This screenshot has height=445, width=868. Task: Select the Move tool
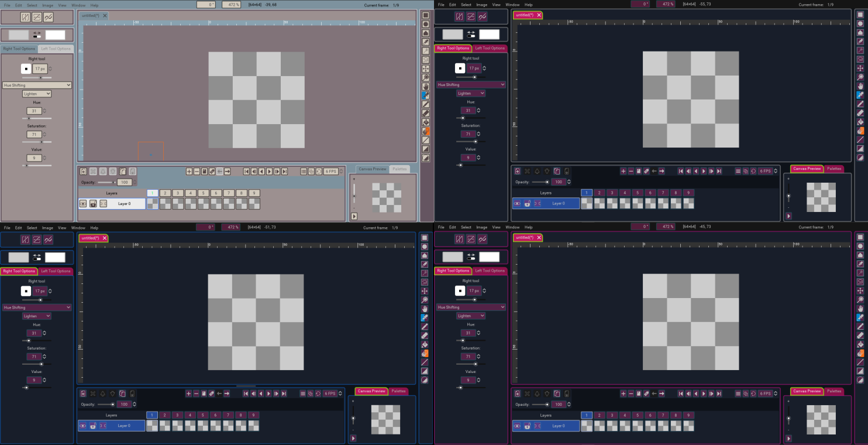pyautogui.click(x=426, y=69)
